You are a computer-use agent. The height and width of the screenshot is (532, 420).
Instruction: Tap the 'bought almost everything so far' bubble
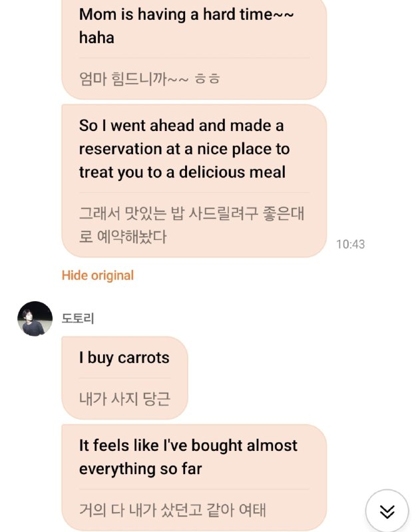(194, 477)
